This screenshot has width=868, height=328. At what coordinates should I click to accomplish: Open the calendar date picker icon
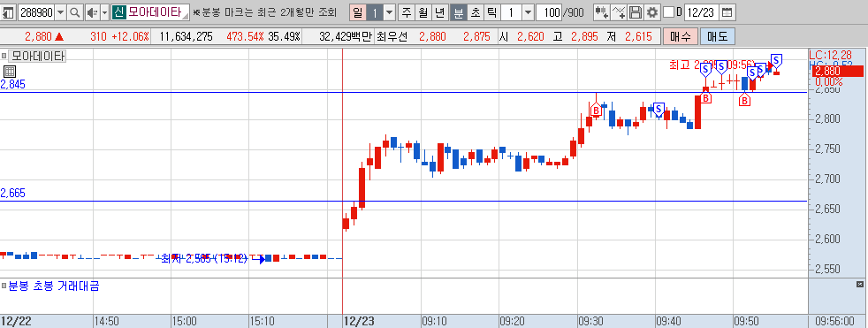(728, 12)
